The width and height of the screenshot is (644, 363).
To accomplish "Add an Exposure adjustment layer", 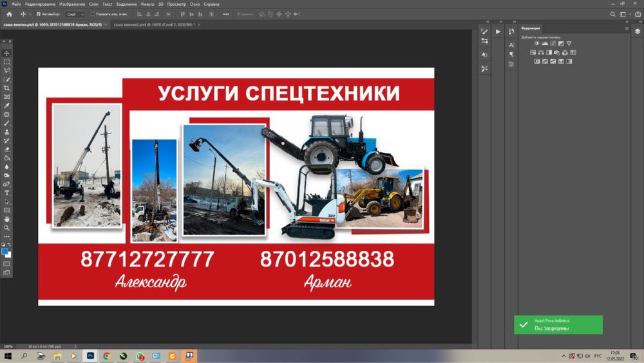I will click(x=561, y=43).
